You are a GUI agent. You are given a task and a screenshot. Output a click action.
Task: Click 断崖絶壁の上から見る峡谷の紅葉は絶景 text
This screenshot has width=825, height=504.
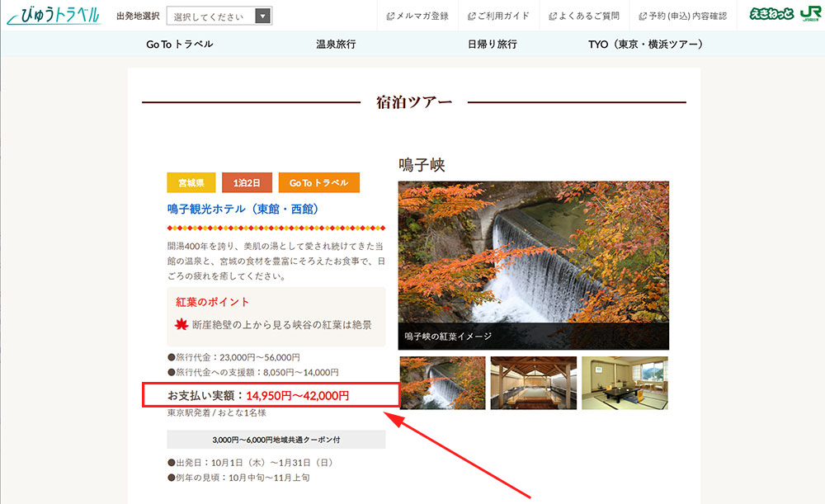[x=282, y=325]
